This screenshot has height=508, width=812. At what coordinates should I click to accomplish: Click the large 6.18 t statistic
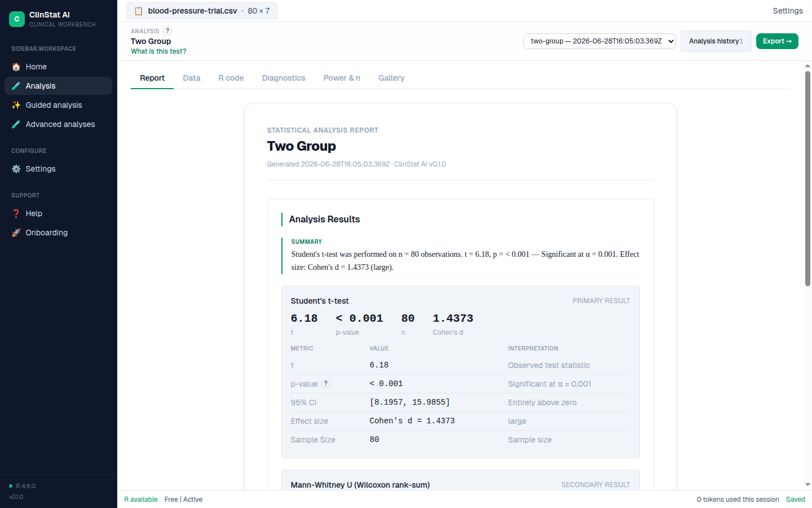pos(304,318)
